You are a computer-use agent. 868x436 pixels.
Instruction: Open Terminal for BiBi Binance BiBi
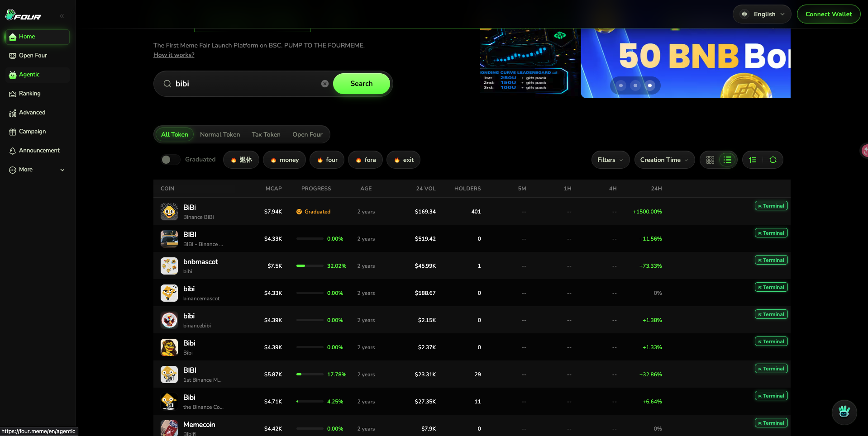771,206
